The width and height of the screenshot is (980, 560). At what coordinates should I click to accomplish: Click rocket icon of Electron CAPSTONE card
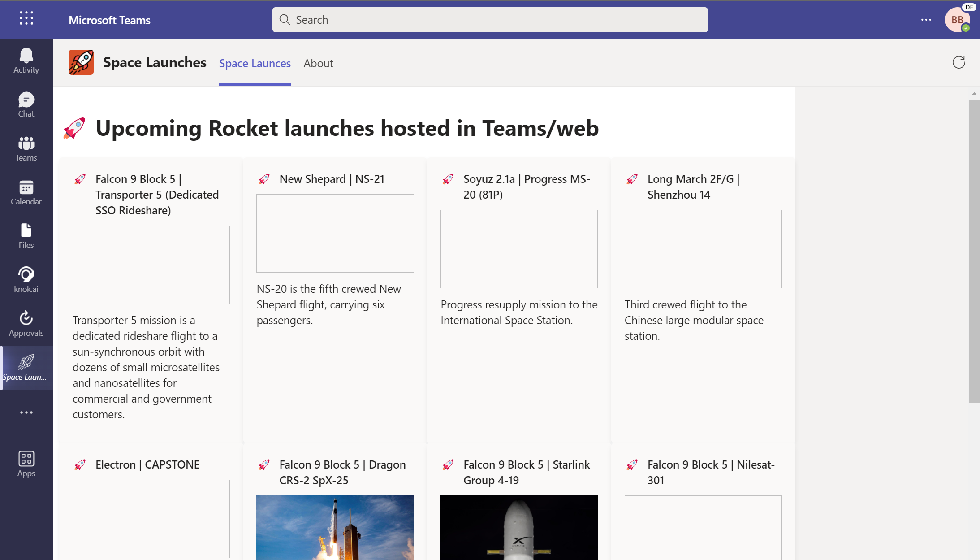tap(80, 465)
